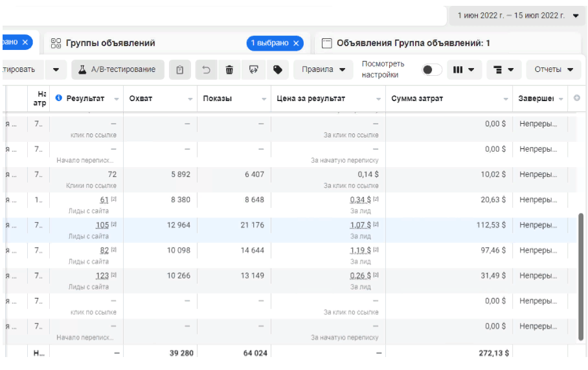The height and width of the screenshot is (370, 588).
Task: Click the 20,63 $ spend cell
Action: pyautogui.click(x=493, y=200)
